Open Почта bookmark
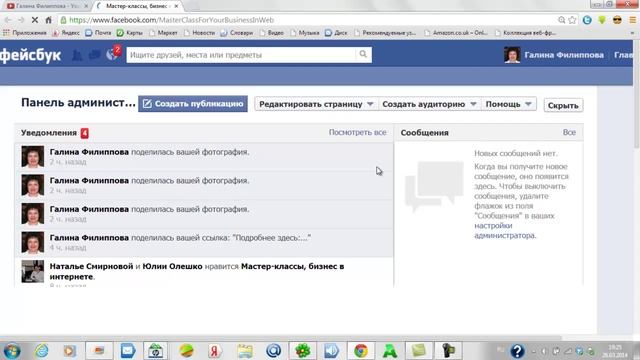Image resolution: width=640 pixels, height=360 pixels. point(98,33)
